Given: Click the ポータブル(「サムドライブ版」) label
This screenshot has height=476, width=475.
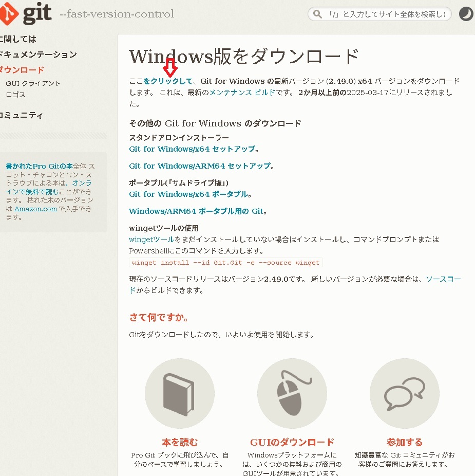Looking at the screenshot, I should coord(179,183).
